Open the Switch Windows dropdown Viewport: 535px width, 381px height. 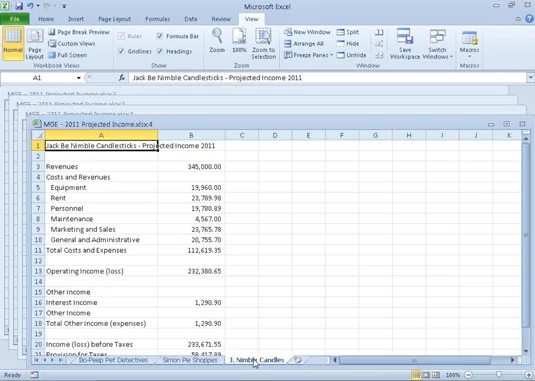coord(438,44)
